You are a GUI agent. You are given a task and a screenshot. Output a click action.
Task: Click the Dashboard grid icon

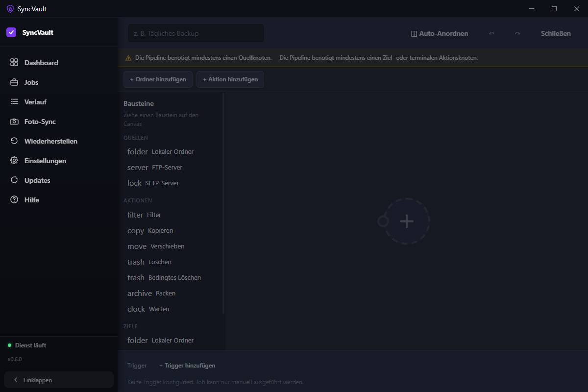tap(14, 63)
